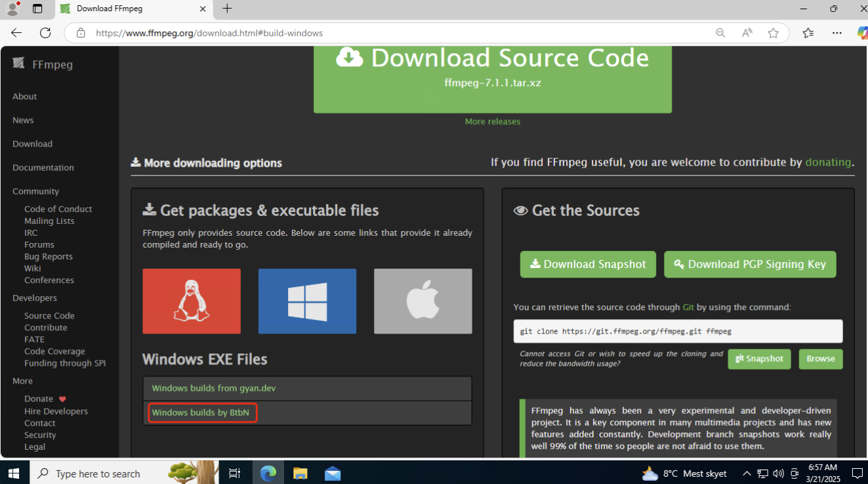Go back with the browser back arrow

click(16, 33)
